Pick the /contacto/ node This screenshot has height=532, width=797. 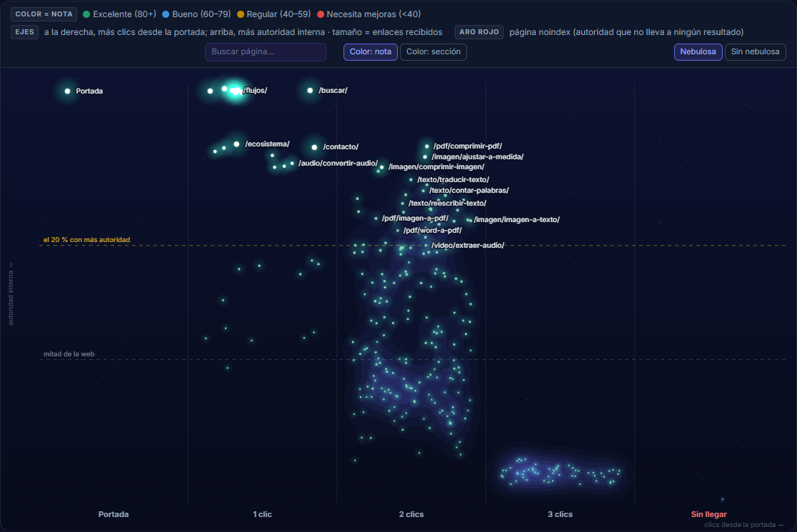315,147
